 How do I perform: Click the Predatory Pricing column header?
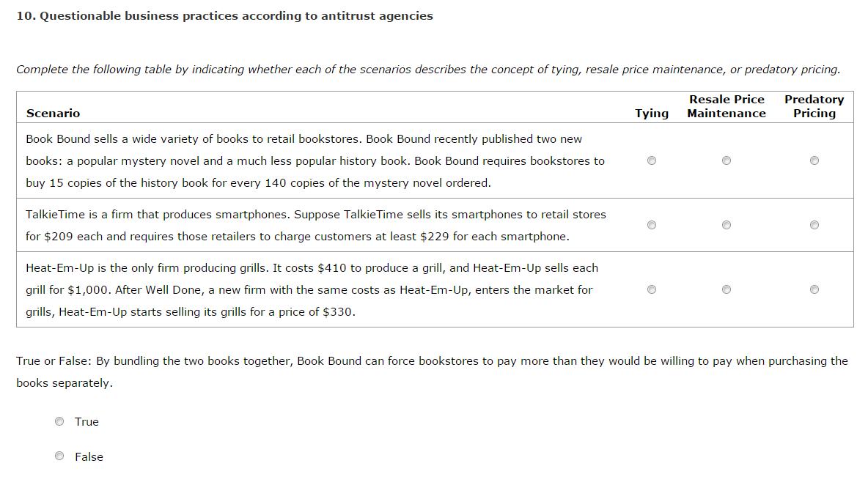point(814,106)
